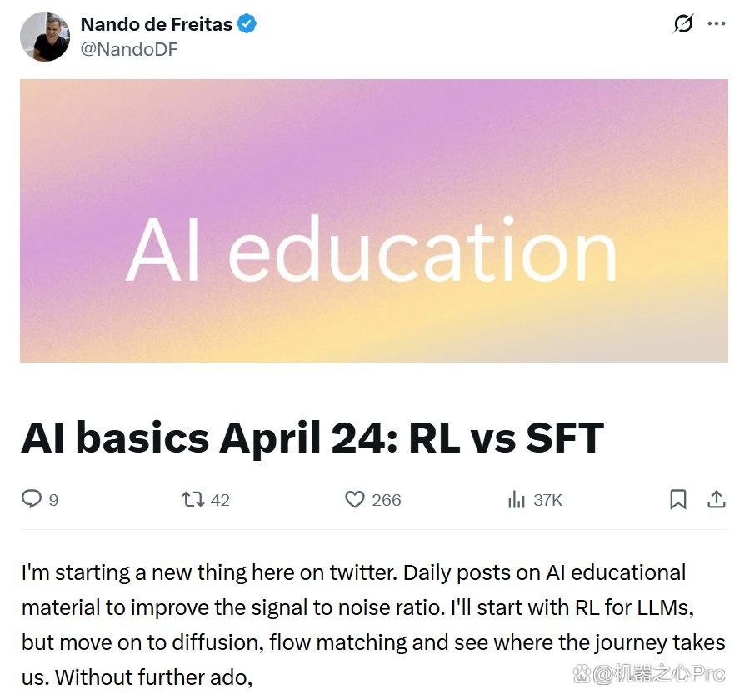Open the 9 replies count
This screenshot has height=700, width=740.
point(54,500)
